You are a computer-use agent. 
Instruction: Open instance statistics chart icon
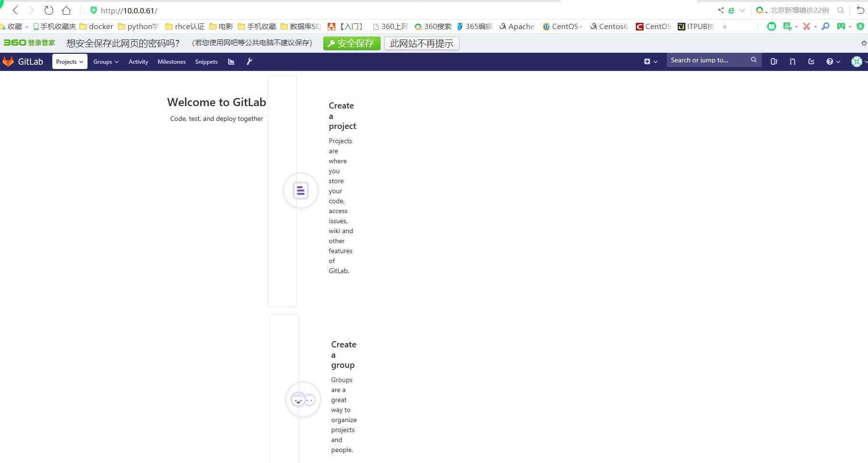pyautogui.click(x=231, y=61)
